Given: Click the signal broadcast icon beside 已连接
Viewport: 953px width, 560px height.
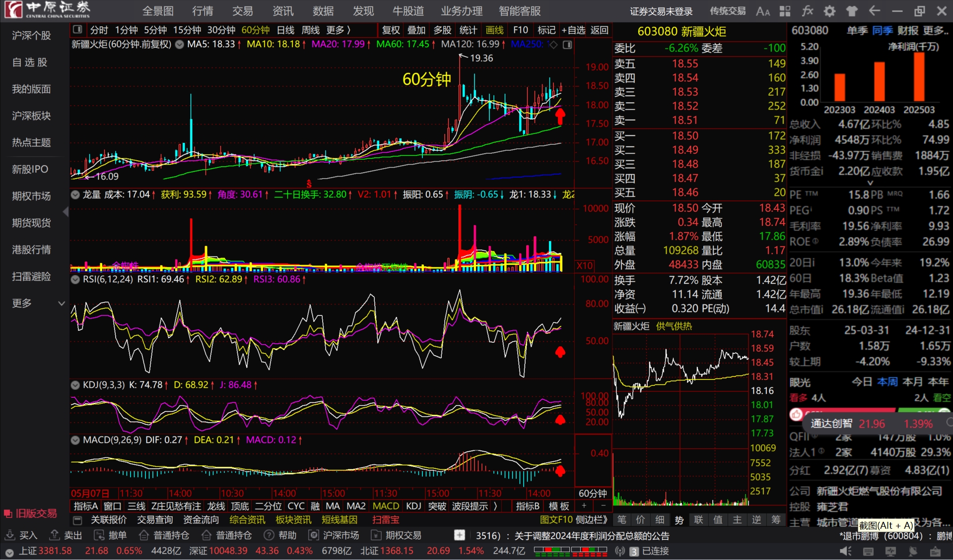Looking at the screenshot, I should coord(619,551).
